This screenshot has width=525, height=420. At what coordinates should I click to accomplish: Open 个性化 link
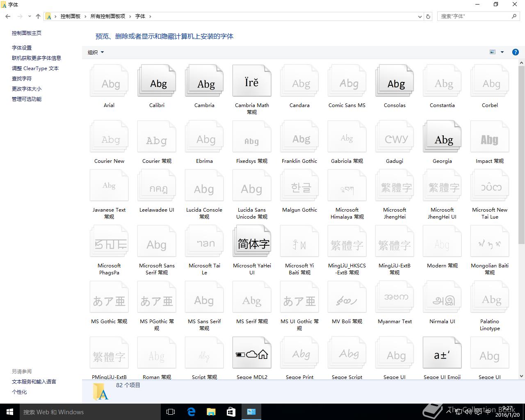pos(19,392)
